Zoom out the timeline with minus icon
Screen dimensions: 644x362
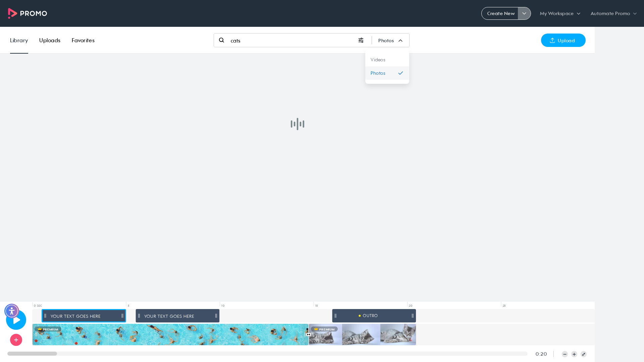pyautogui.click(x=565, y=354)
